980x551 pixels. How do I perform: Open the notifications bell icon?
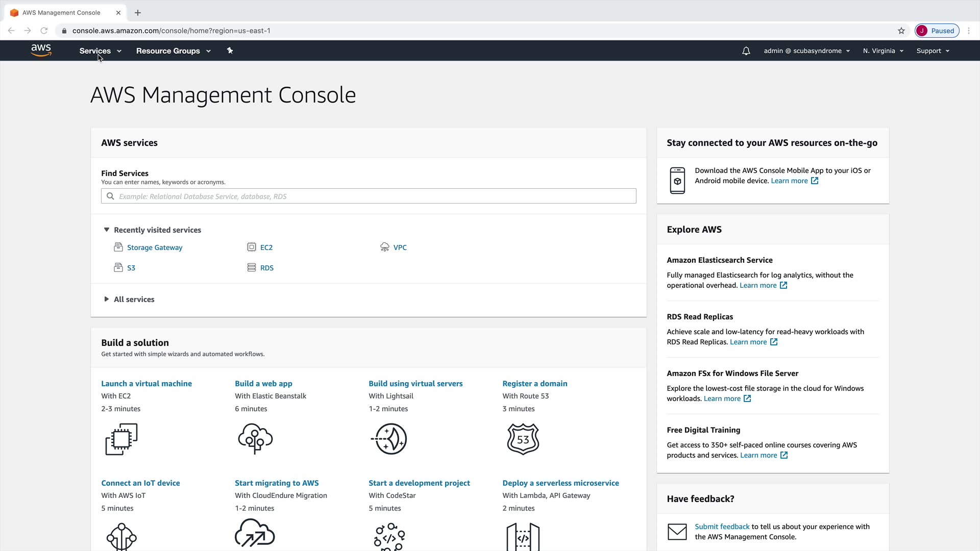pyautogui.click(x=746, y=51)
